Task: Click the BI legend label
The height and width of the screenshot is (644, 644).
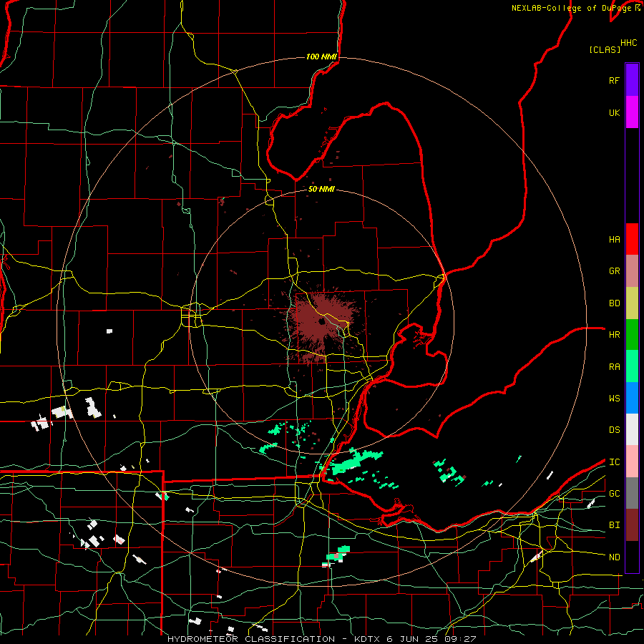Action: coord(614,525)
